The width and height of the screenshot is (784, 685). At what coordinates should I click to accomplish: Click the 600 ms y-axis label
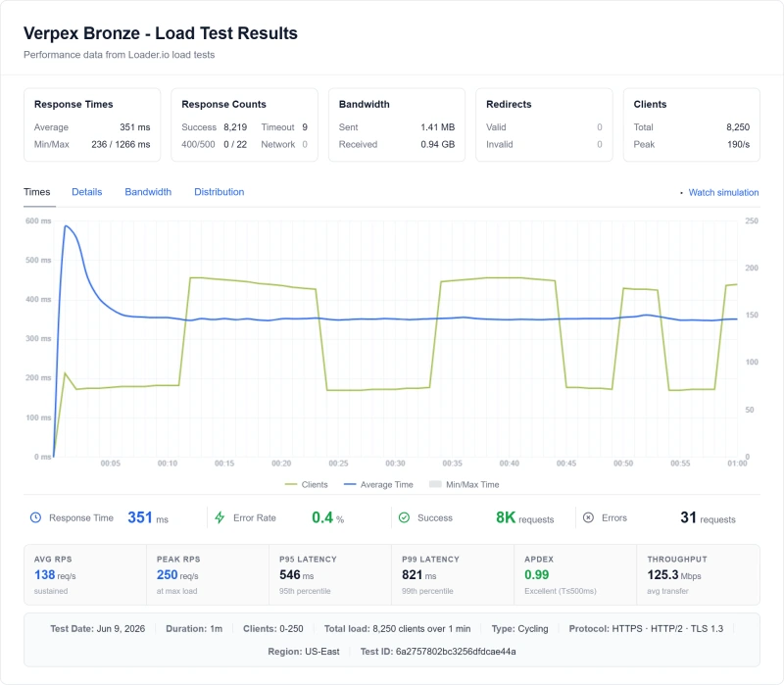[38, 220]
